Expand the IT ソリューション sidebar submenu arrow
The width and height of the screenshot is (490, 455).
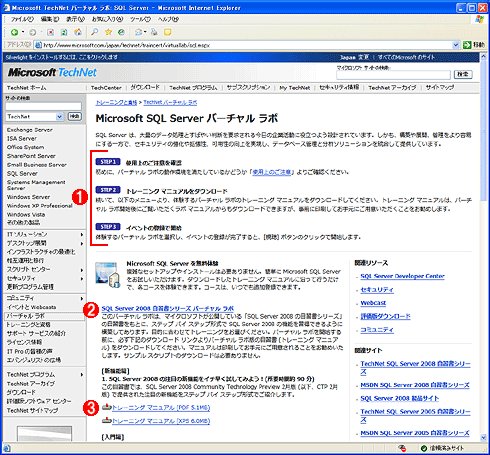pos(82,234)
